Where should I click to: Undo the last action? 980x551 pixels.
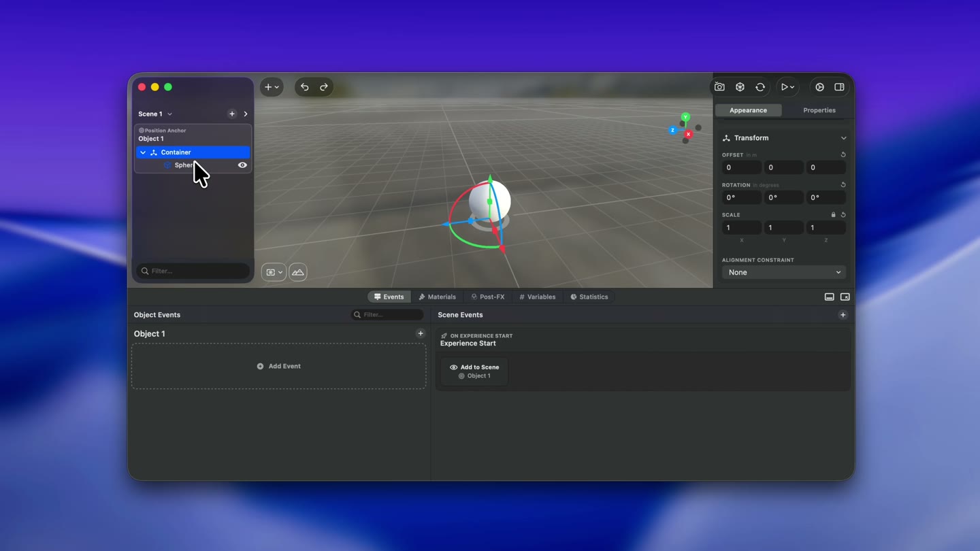pos(305,87)
